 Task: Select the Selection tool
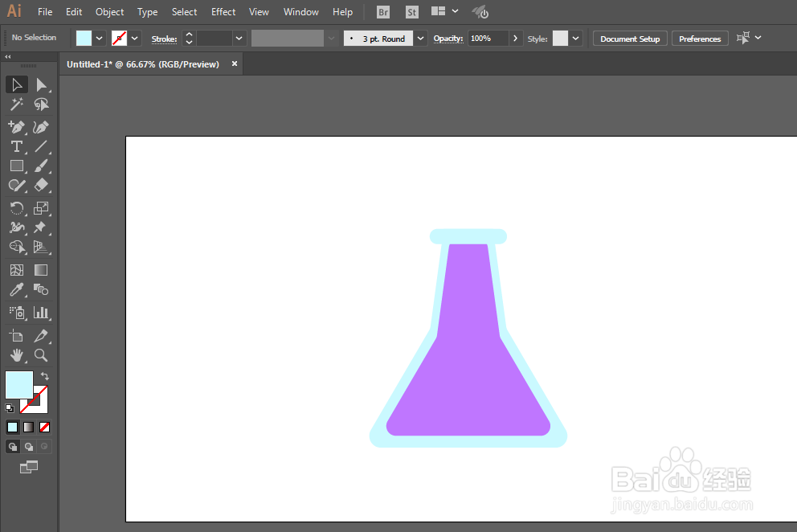[x=16, y=85]
